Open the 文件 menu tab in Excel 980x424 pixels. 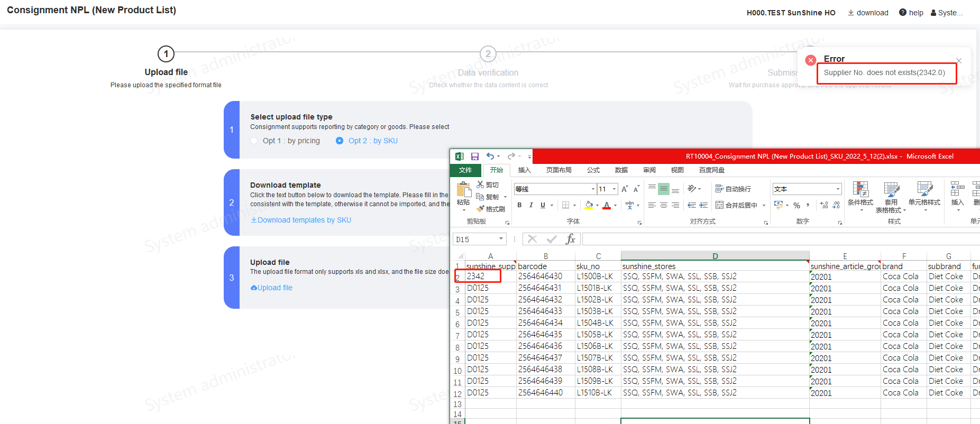(x=465, y=170)
